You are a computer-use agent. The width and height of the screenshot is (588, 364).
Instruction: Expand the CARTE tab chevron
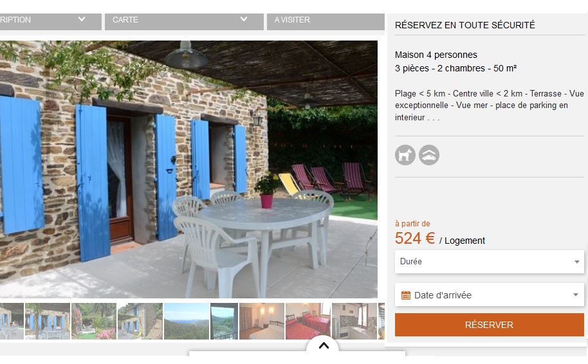click(244, 19)
